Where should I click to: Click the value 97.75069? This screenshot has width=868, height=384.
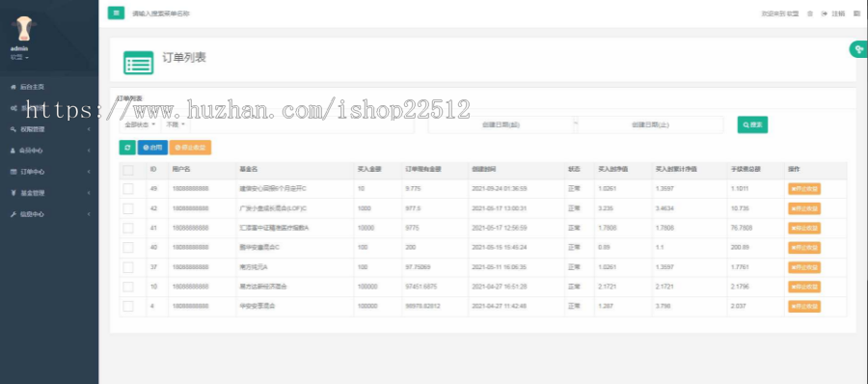pos(418,267)
